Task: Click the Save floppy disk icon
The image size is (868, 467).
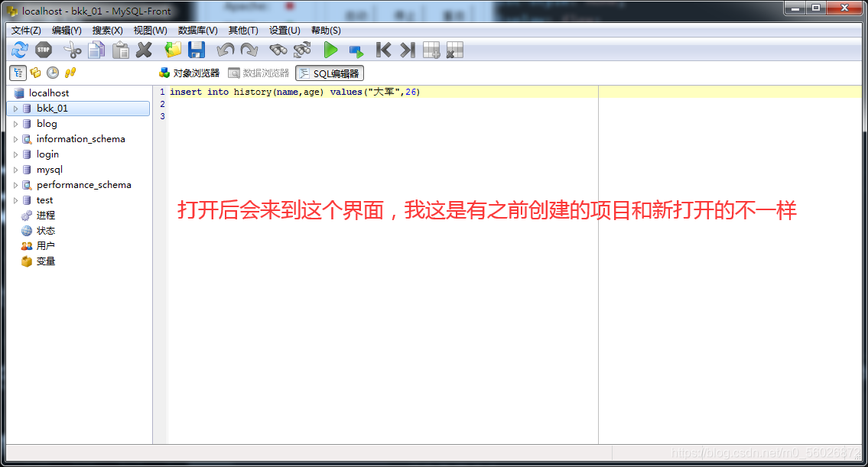Action: pyautogui.click(x=197, y=50)
